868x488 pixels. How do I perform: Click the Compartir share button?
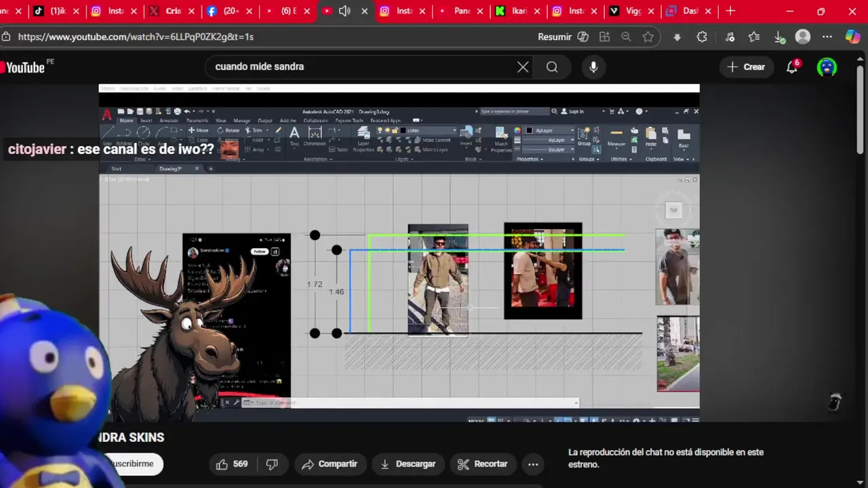[x=329, y=464]
